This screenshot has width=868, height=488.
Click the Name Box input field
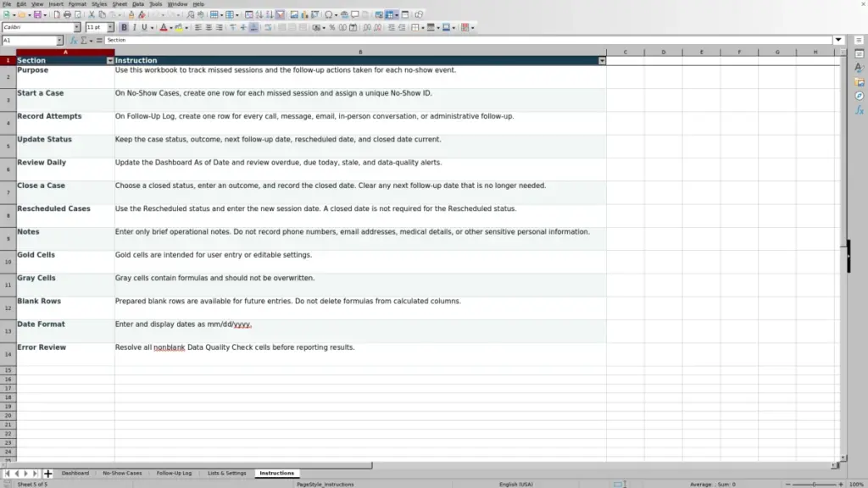[x=29, y=41]
